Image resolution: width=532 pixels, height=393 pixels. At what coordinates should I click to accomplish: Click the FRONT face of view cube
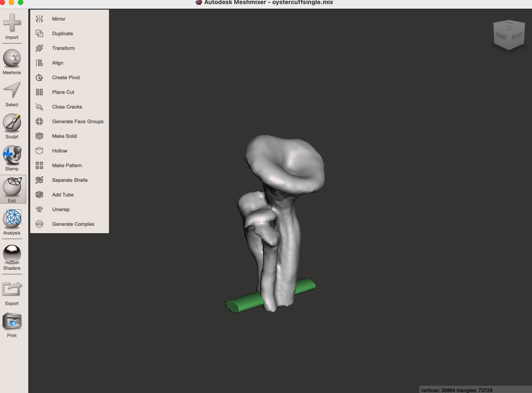501,36
